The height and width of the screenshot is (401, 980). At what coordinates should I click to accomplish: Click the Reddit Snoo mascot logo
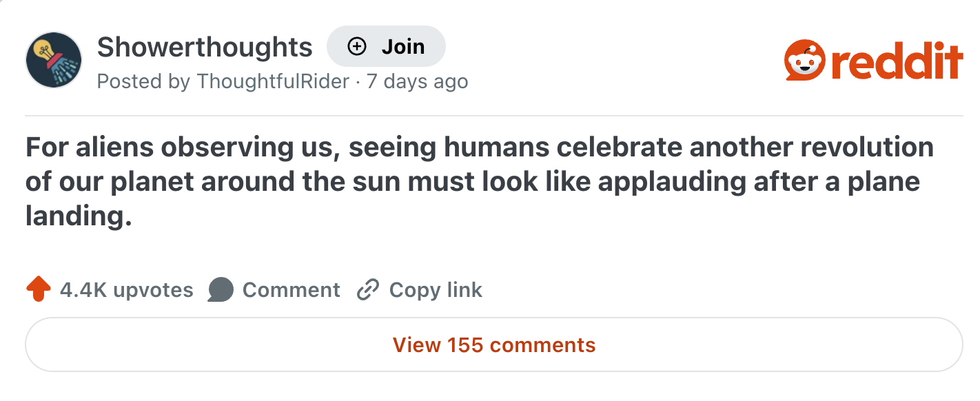coord(804,61)
